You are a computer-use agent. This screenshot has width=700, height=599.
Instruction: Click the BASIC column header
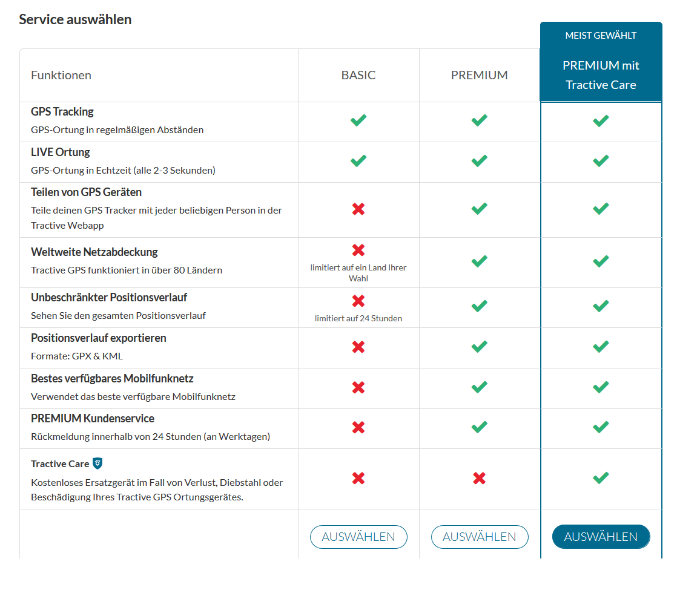(358, 75)
